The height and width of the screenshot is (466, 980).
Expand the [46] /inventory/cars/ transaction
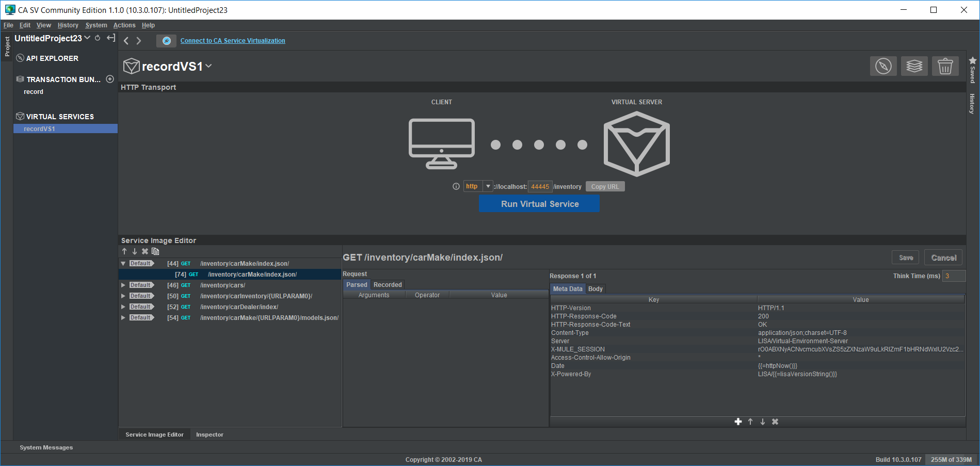click(123, 285)
